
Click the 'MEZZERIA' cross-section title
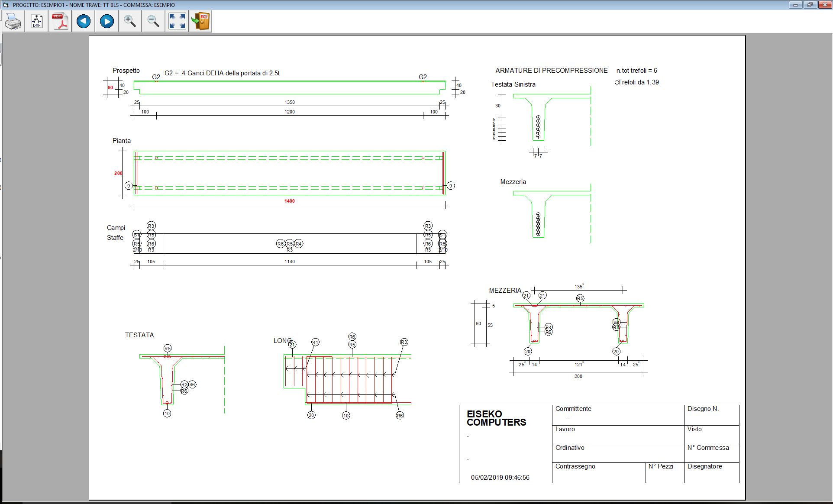(x=505, y=291)
